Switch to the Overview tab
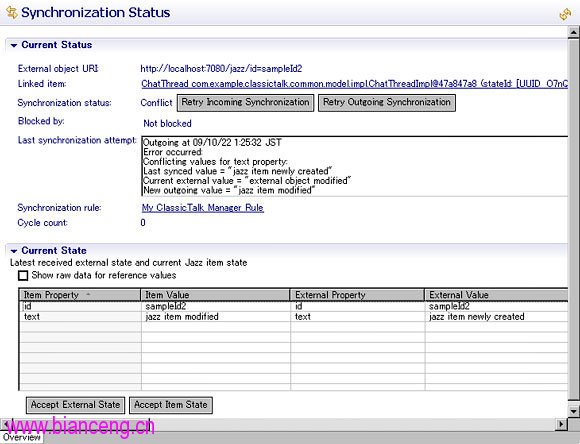 point(22,438)
